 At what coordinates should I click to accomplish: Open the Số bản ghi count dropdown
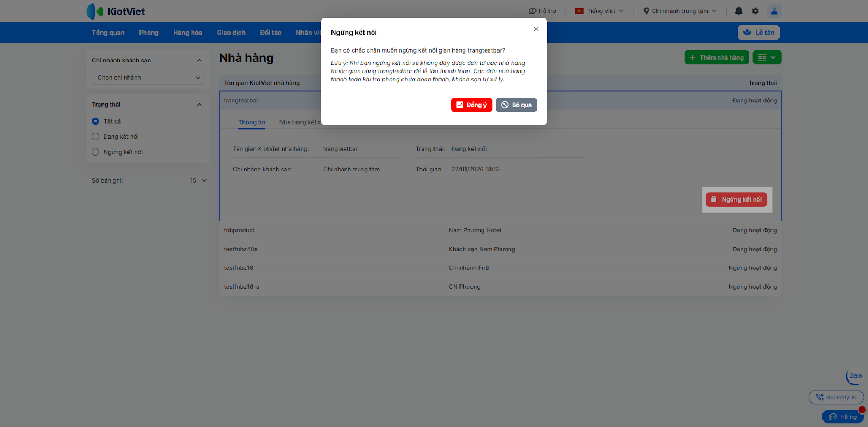pos(199,180)
